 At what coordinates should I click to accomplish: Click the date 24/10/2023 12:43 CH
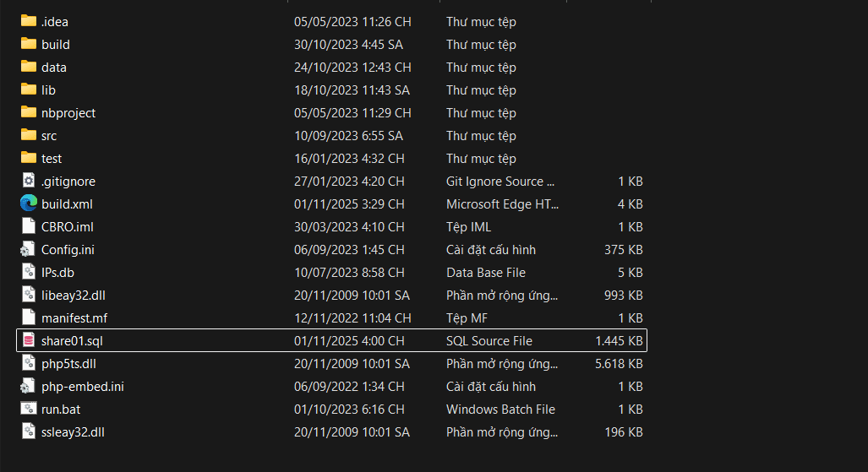(x=352, y=67)
